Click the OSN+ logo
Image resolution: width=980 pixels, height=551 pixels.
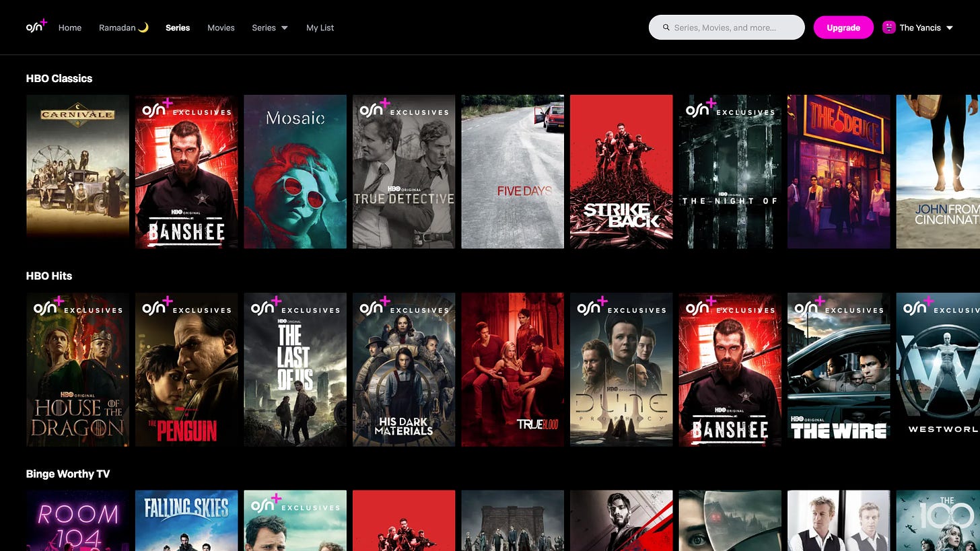click(36, 26)
